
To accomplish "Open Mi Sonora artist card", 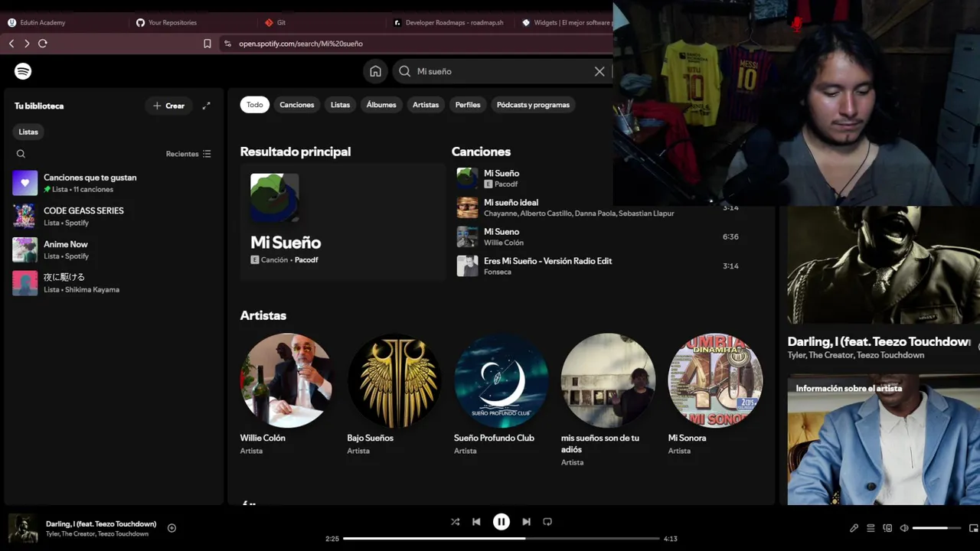I will (715, 396).
